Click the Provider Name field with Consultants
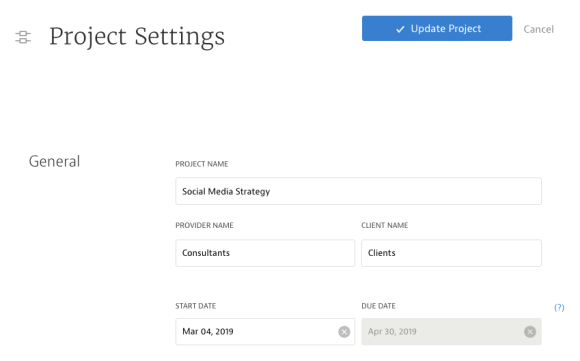The width and height of the screenshot is (580, 361). [265, 253]
